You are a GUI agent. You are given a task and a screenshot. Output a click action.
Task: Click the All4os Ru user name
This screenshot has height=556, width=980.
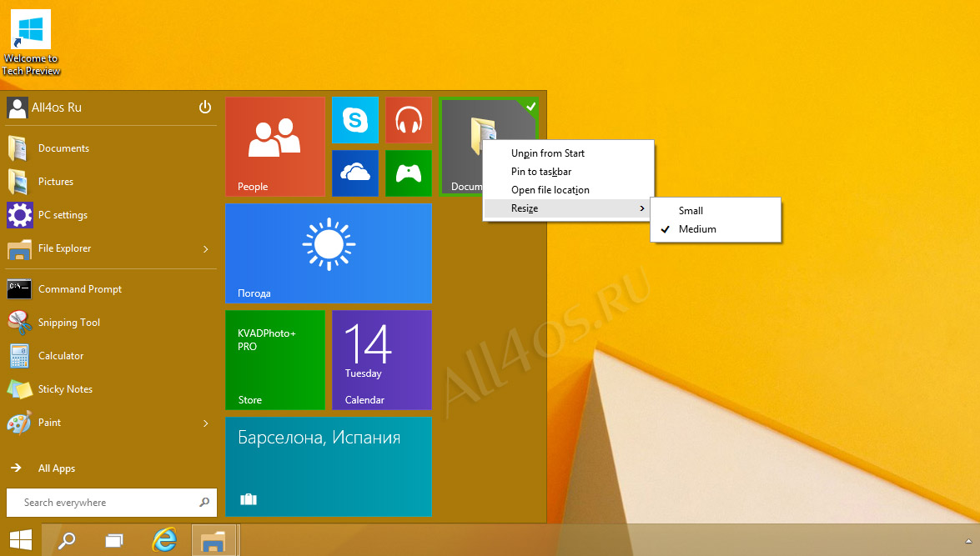tap(57, 108)
